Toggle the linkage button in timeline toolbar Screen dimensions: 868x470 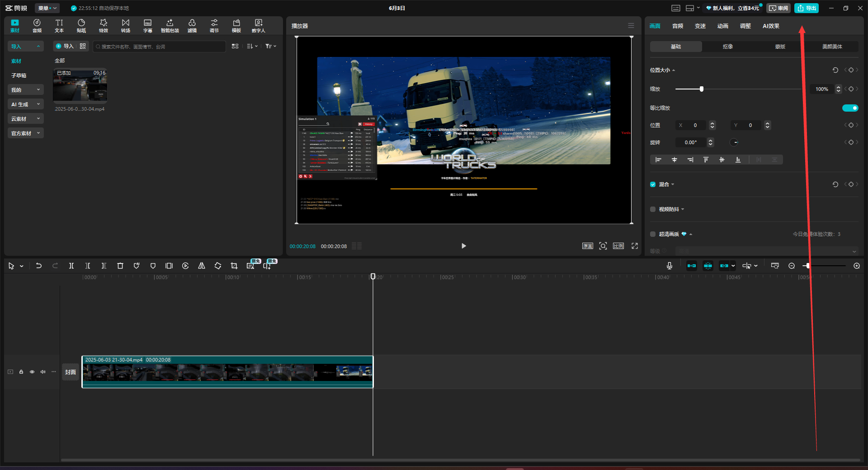click(724, 266)
